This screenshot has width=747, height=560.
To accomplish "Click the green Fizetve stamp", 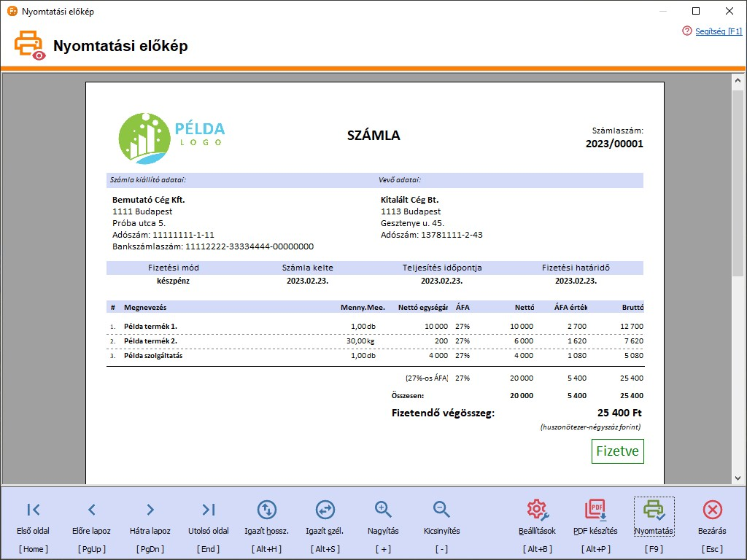I will point(617,451).
